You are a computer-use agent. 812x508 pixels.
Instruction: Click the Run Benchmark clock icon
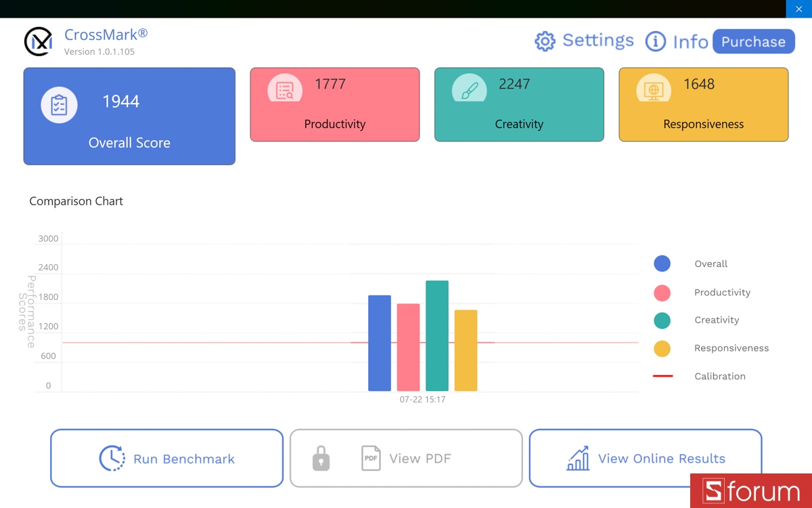112,459
